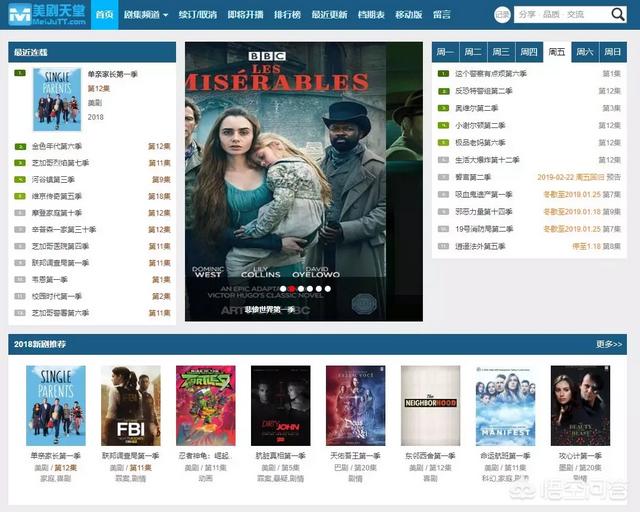
Task: Open Single Parents poster in 最近连载 list
Action: 57,100
